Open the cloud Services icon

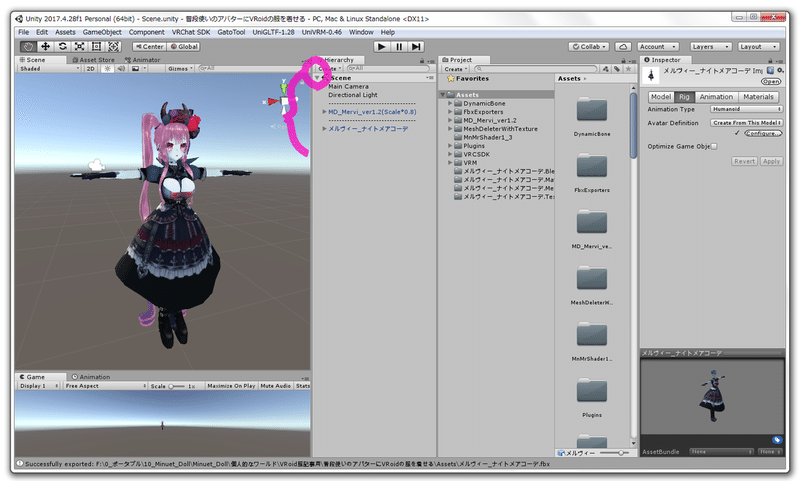click(x=622, y=46)
